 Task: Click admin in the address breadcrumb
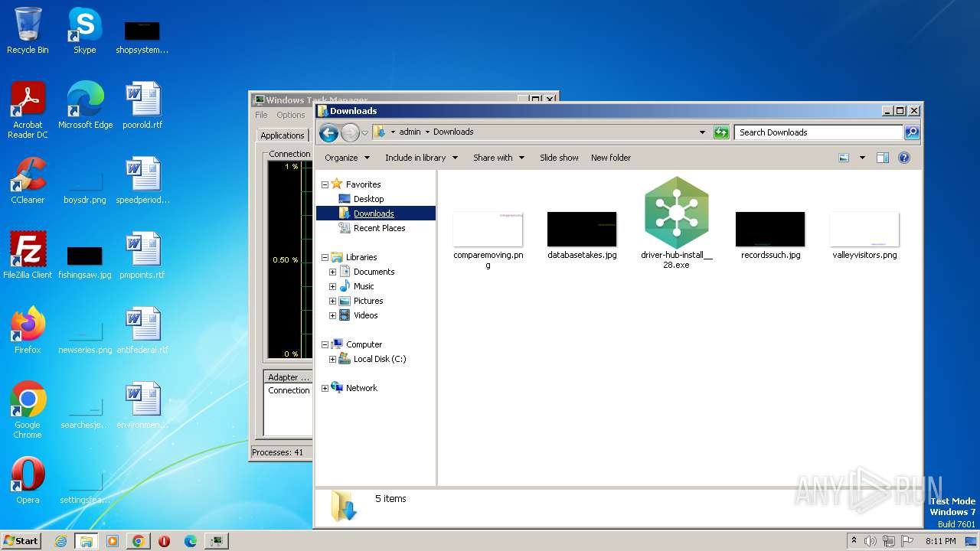410,132
